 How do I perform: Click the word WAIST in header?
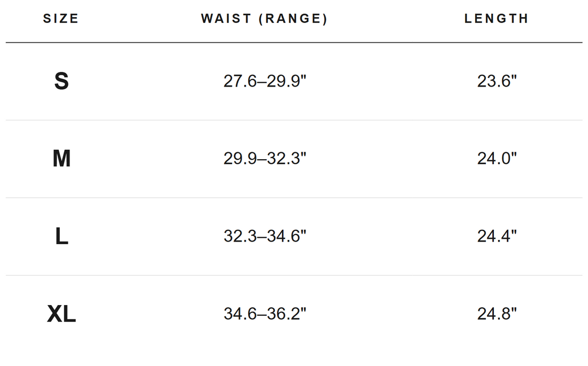point(226,18)
